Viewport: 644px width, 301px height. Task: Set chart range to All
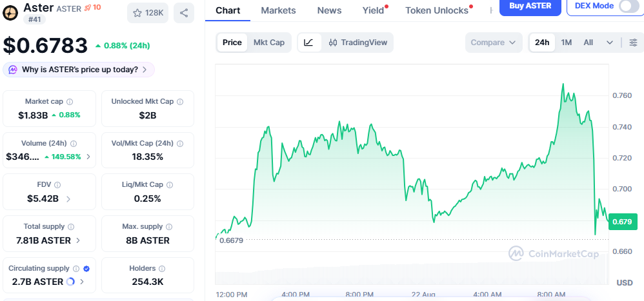pyautogui.click(x=588, y=43)
